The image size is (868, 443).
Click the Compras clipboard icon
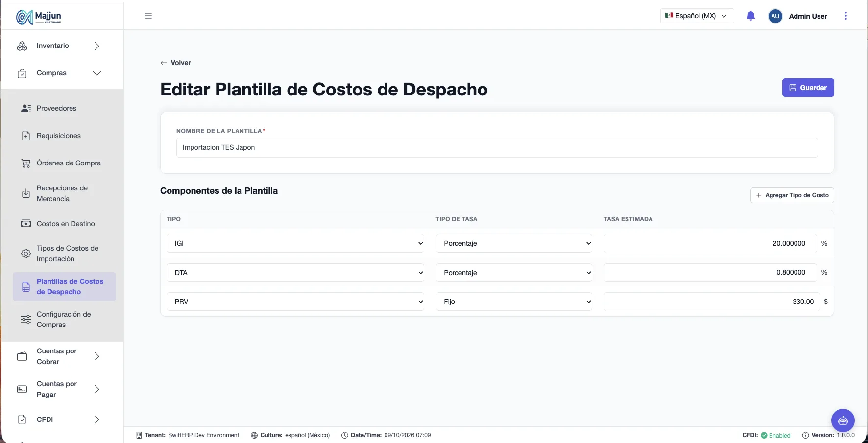(22, 73)
